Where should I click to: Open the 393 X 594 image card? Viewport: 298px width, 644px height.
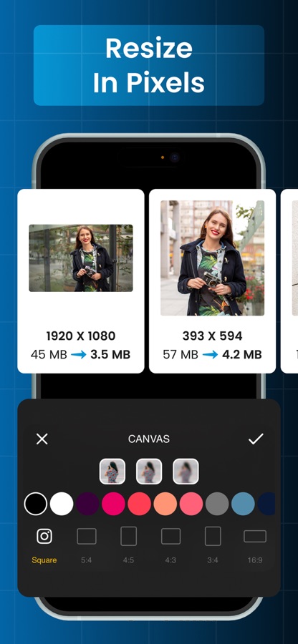(x=212, y=281)
